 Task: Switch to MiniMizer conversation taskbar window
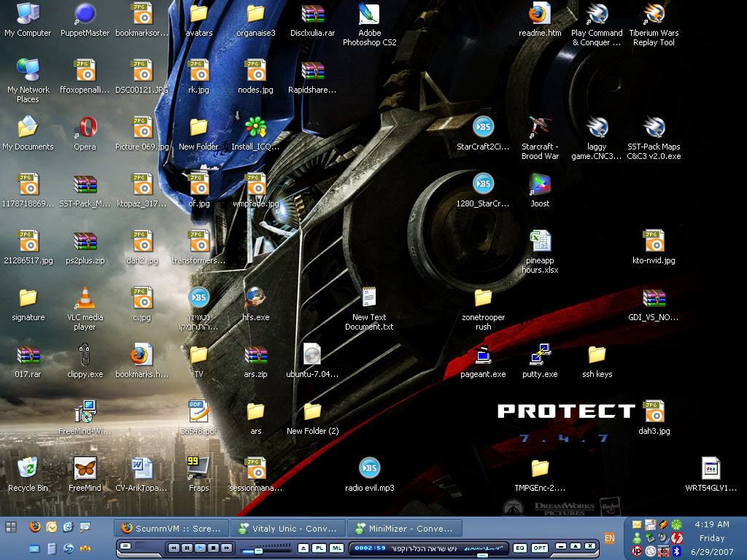point(405,528)
